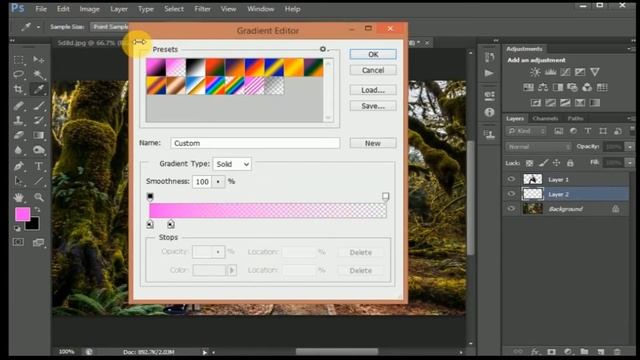Open Sample Size dropdown
640x360 pixels.
click(x=109, y=27)
